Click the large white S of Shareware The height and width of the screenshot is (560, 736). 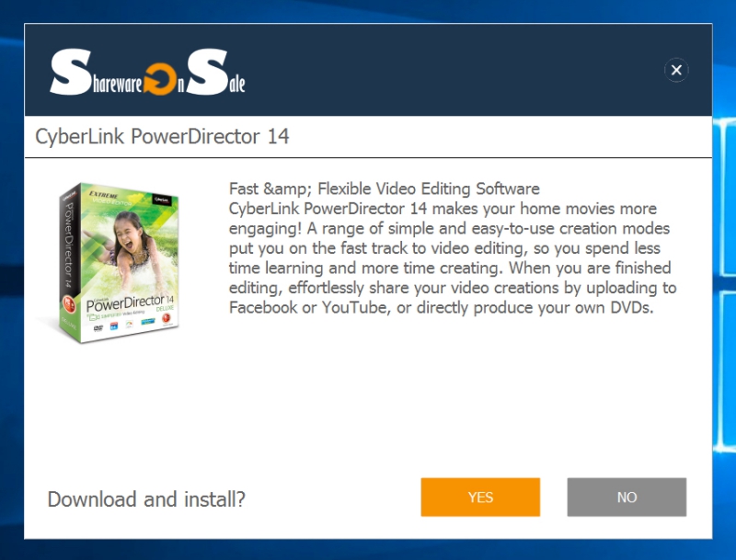click(x=71, y=72)
